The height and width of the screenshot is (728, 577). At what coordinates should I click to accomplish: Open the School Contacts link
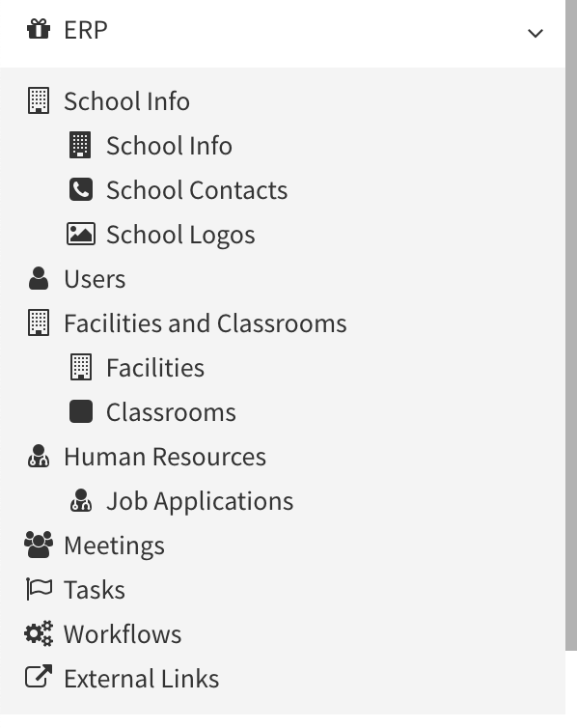click(197, 190)
